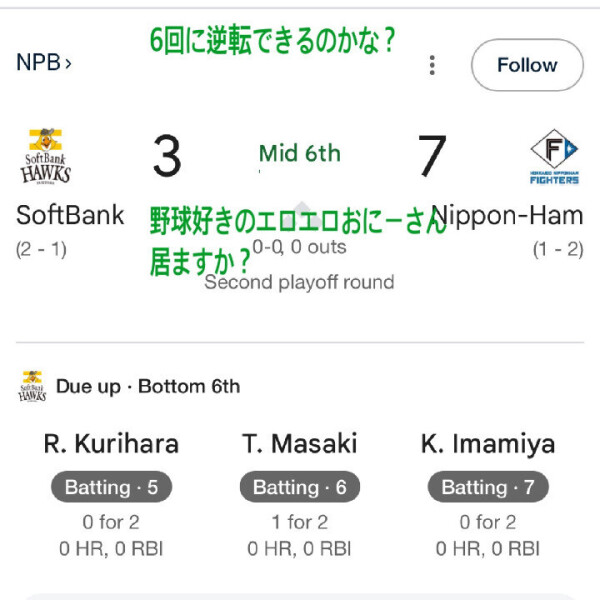Click Nippon-Ham's score of 7
The width and height of the screenshot is (600, 600).
coord(431,157)
